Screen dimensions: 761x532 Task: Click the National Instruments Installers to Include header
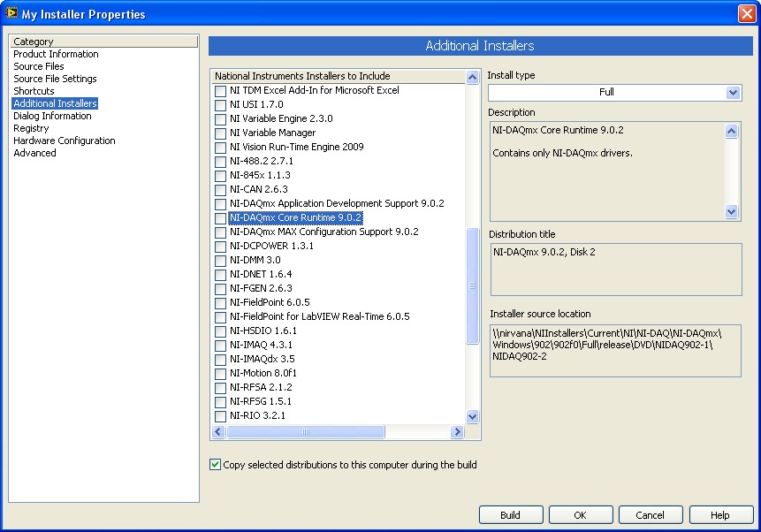click(339, 76)
